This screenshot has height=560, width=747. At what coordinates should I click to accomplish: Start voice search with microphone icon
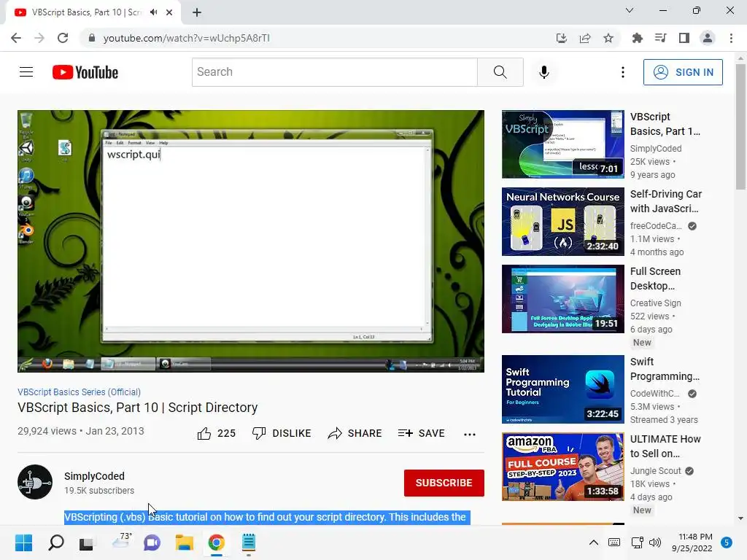pyautogui.click(x=544, y=72)
